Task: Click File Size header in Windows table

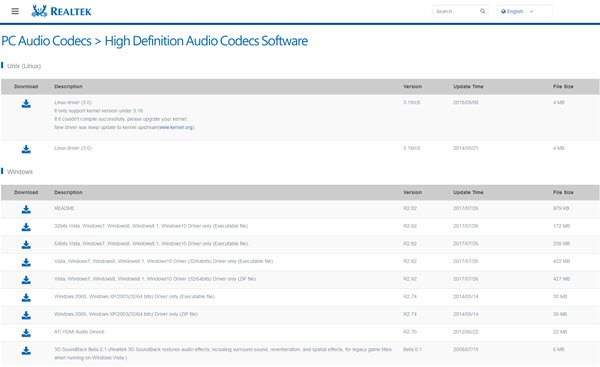Action: point(563,192)
